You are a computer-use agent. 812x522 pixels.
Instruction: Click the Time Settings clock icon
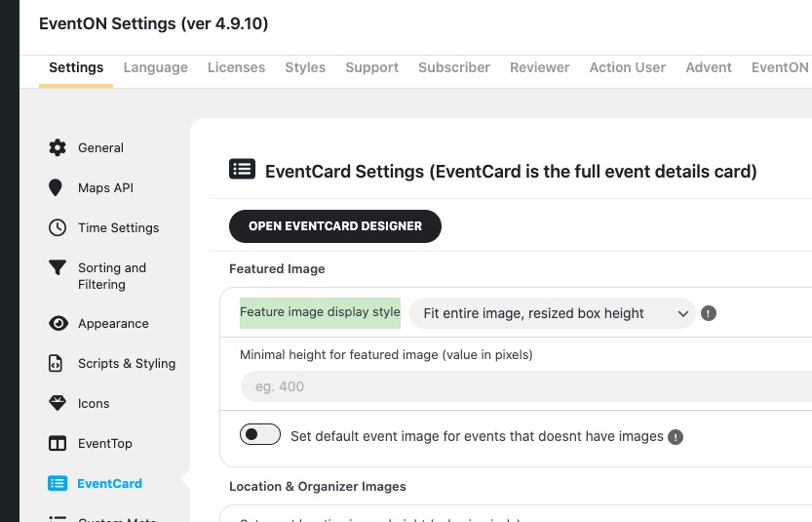(x=58, y=227)
